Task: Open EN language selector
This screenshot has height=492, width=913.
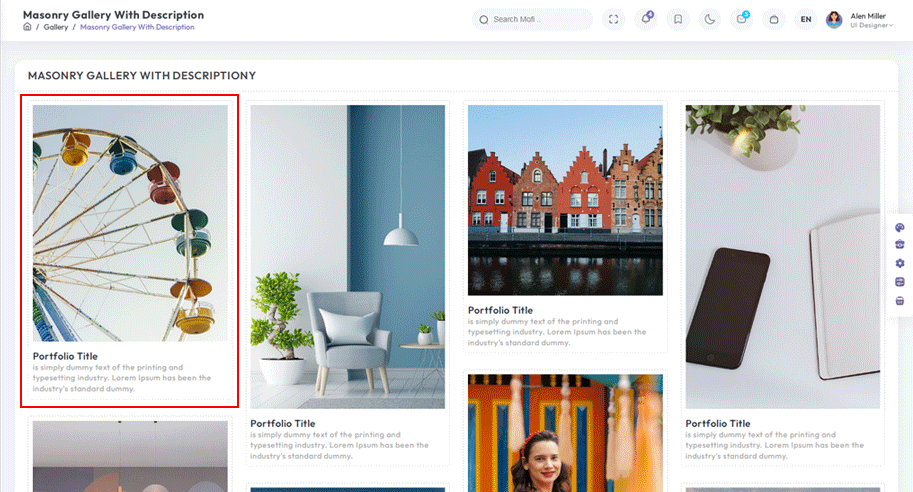Action: pyautogui.click(x=805, y=19)
